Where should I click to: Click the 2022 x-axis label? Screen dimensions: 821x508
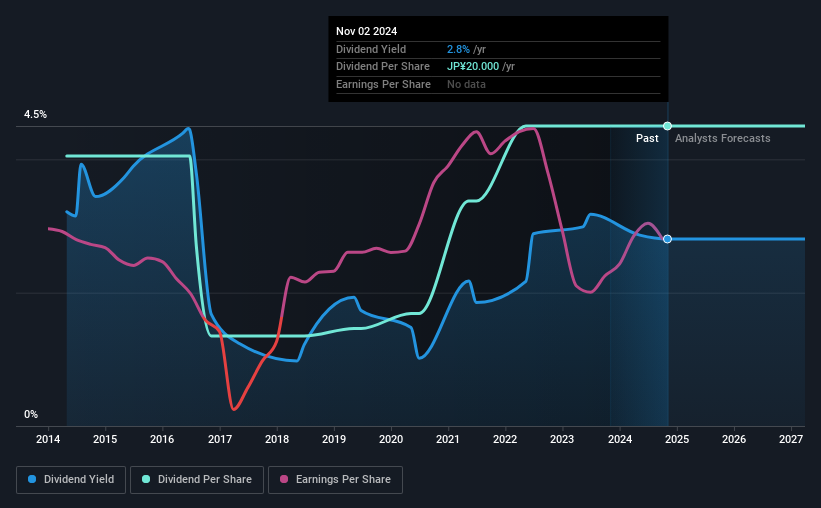pyautogui.click(x=505, y=439)
